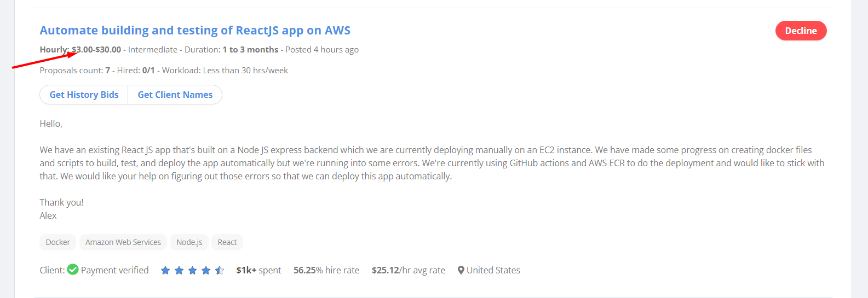Click the $1k+ spent text
This screenshot has height=298, width=868.
tap(258, 270)
